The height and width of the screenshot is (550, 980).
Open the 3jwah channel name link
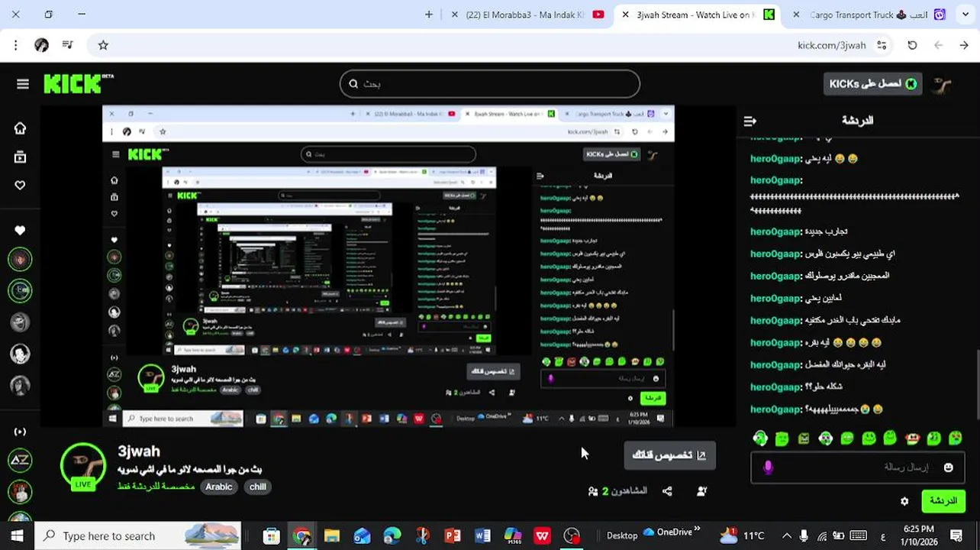click(139, 451)
